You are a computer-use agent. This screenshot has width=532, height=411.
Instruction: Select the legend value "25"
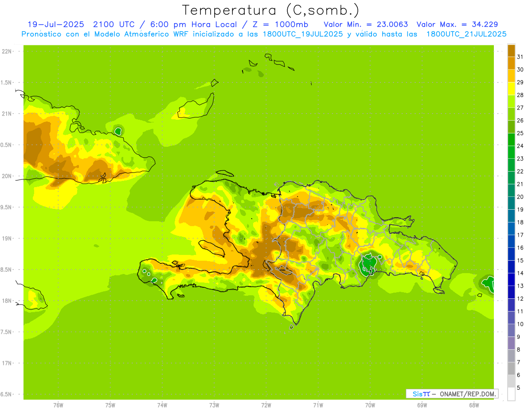point(520,133)
